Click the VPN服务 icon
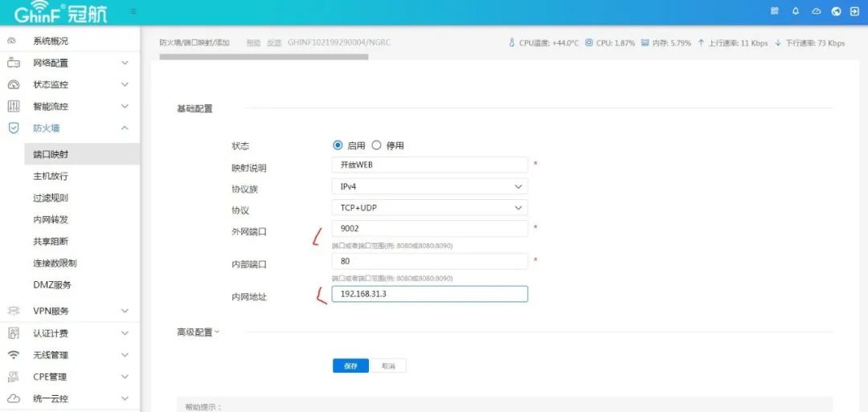Viewport: 868px width, 412px height. point(14,311)
